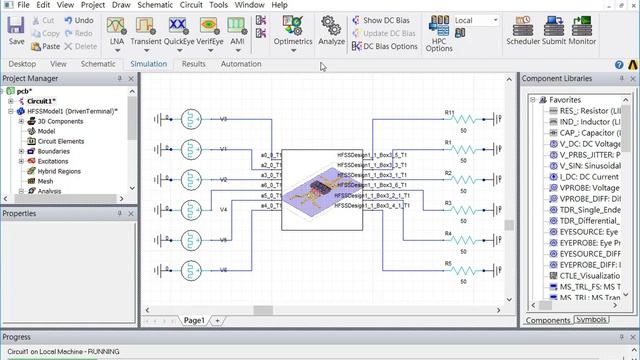This screenshot has height=360, width=640.
Task: Expand the Circuit1 tree node
Action: point(11,101)
